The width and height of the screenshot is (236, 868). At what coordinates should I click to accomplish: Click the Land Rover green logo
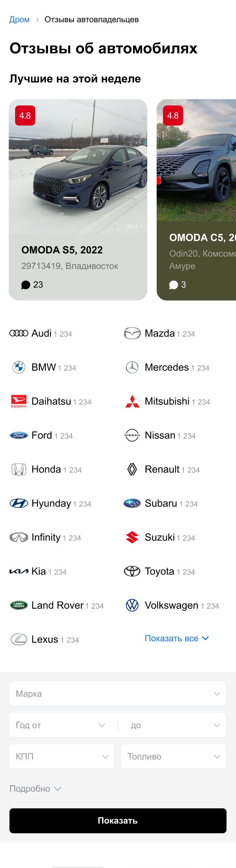click(x=19, y=605)
